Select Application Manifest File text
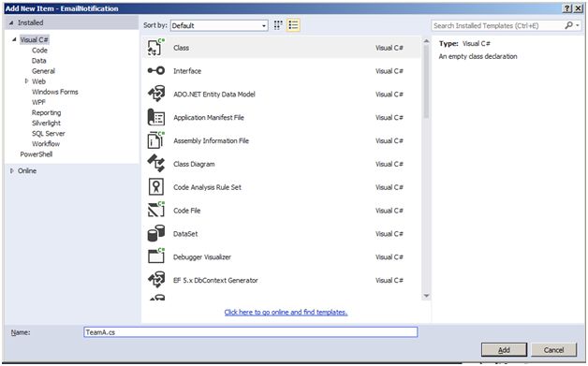 pyautogui.click(x=209, y=117)
